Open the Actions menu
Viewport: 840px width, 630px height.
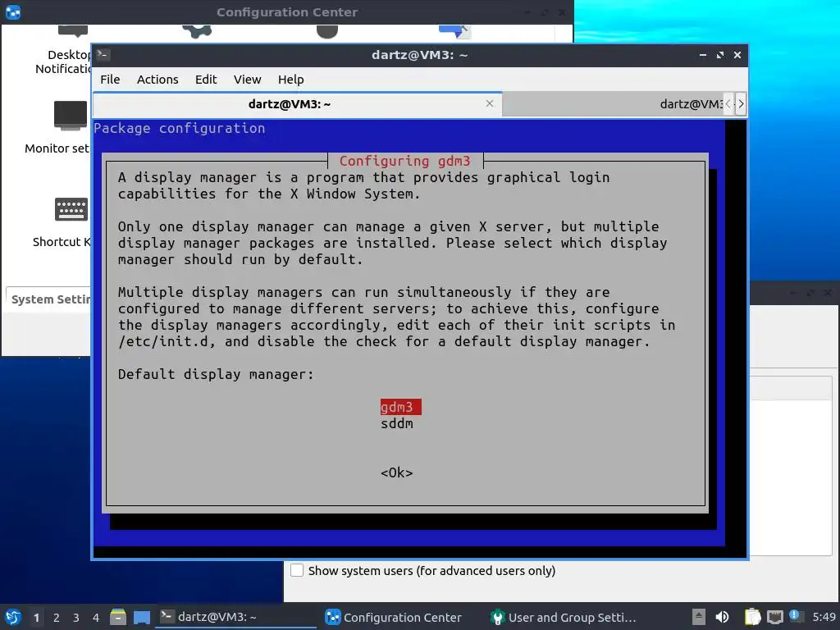[157, 80]
